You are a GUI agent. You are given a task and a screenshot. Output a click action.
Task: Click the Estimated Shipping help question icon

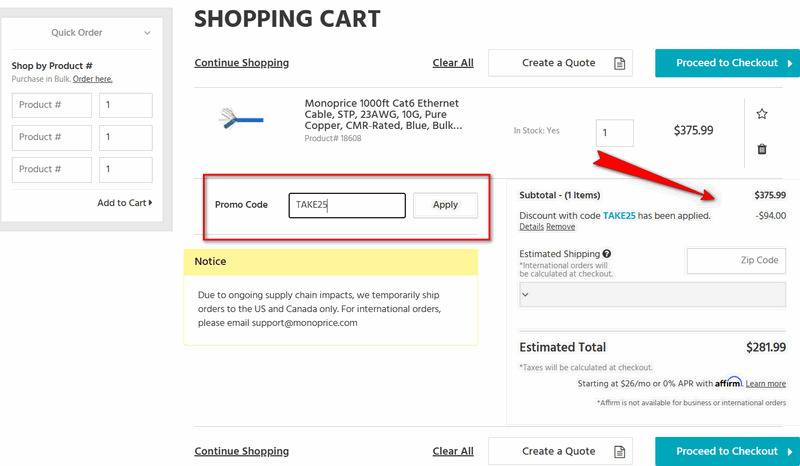[607, 254]
